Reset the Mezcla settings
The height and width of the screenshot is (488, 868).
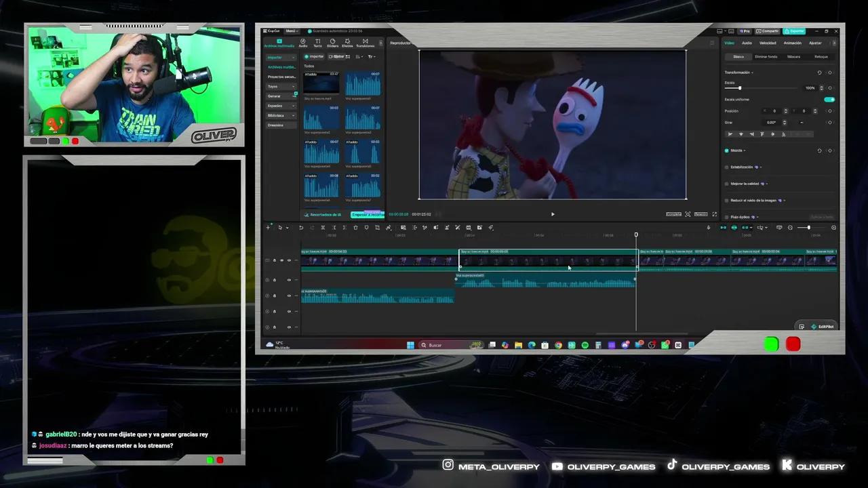point(819,150)
